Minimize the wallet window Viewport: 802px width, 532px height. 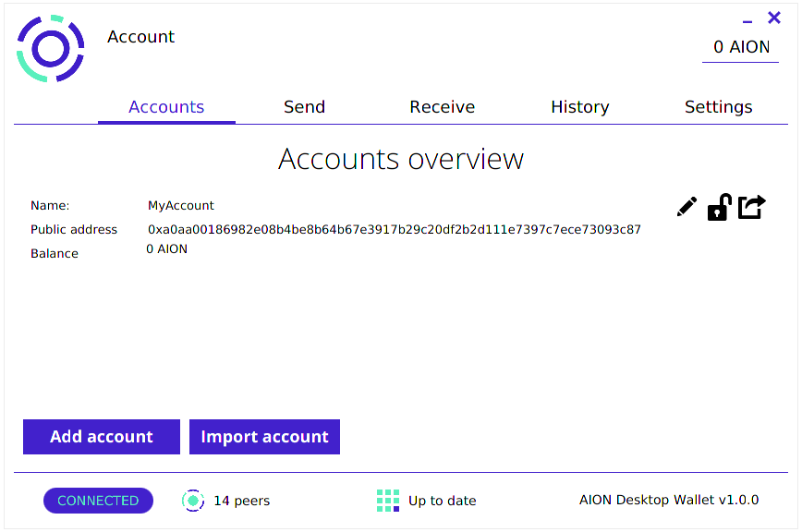747,21
